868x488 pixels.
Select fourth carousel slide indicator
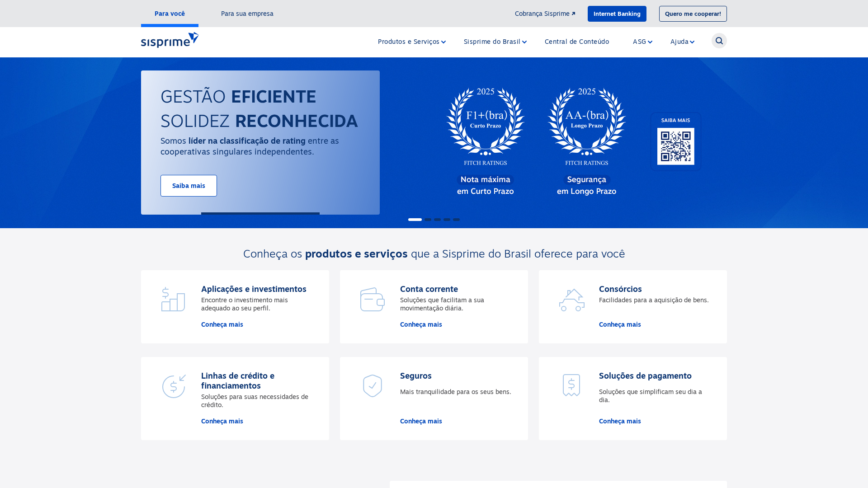[x=447, y=220]
